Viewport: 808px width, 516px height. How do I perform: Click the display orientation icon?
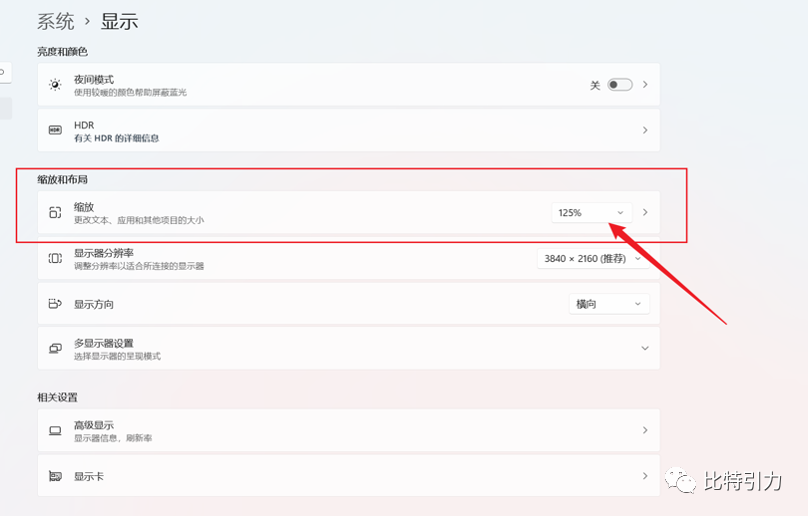[55, 304]
